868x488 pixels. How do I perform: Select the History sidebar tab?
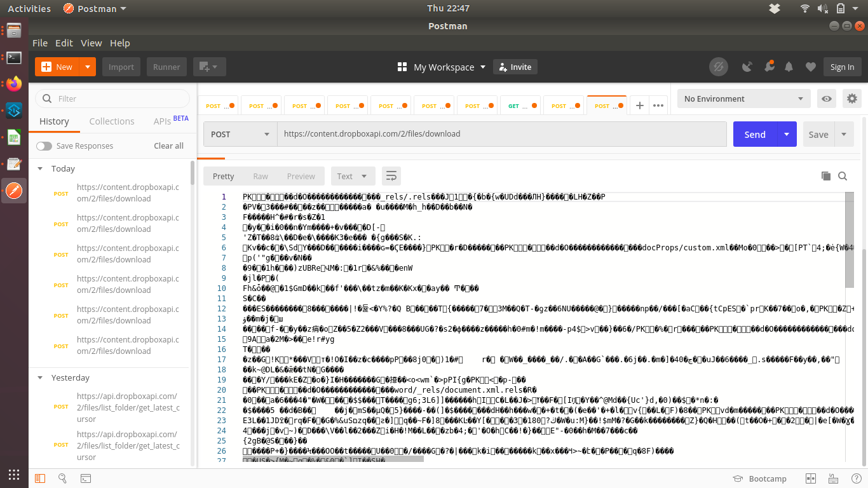(54, 121)
